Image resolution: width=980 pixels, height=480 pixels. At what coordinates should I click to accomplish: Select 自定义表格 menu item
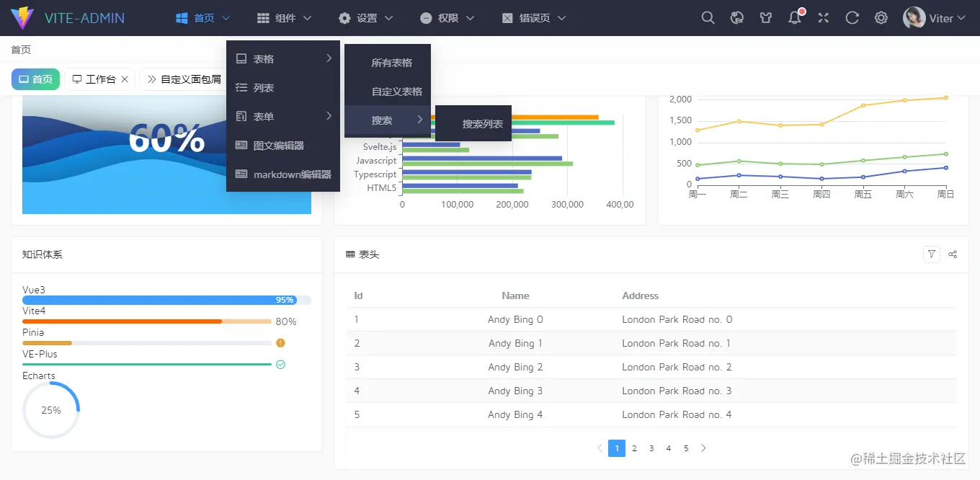(x=388, y=92)
